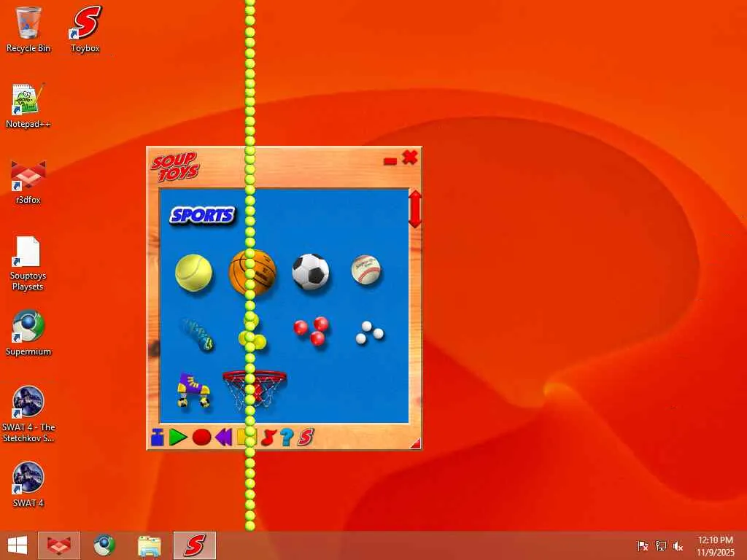Click the red up-down arrow in toybox
The height and width of the screenshot is (560, 747).
tap(415, 209)
